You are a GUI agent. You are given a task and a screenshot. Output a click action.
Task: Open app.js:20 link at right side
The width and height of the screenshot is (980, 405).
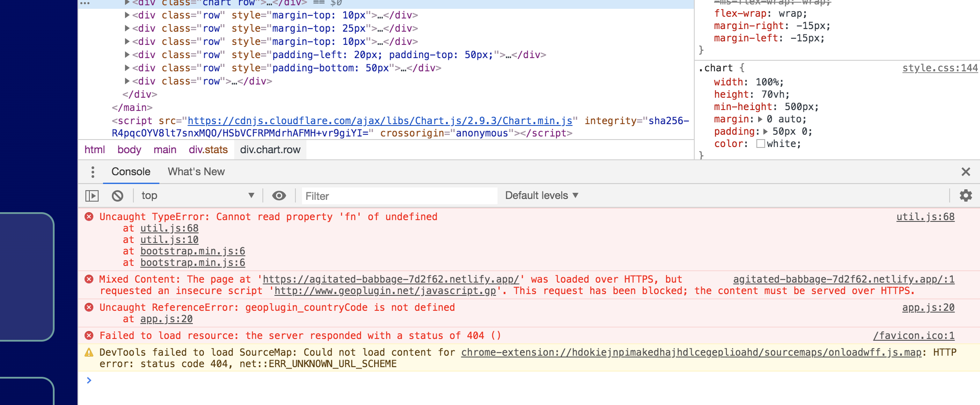[928, 307]
